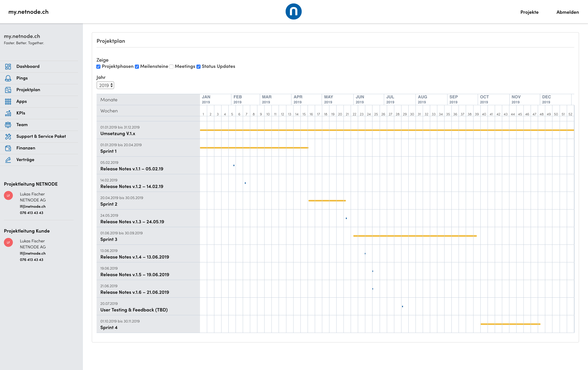Click the KPIs chart icon
588x370 pixels.
click(x=8, y=113)
